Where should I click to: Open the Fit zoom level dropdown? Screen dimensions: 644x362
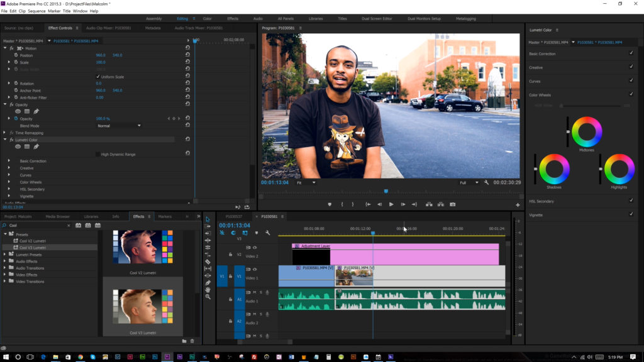306,183
